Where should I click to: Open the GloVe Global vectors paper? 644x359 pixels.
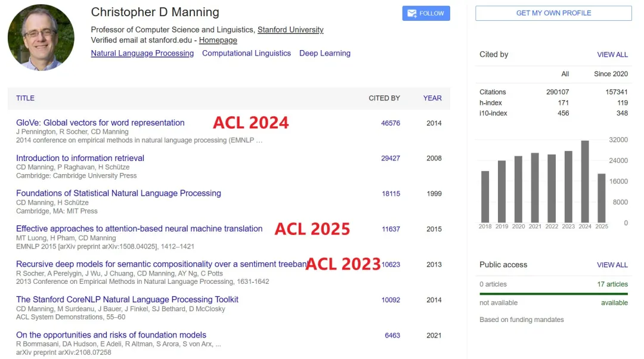tap(100, 123)
